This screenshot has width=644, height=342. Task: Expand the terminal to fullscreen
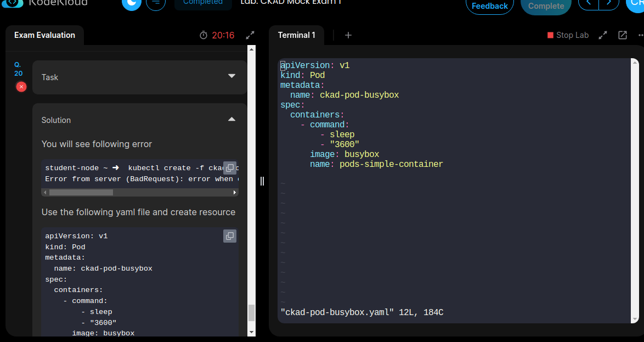point(603,35)
